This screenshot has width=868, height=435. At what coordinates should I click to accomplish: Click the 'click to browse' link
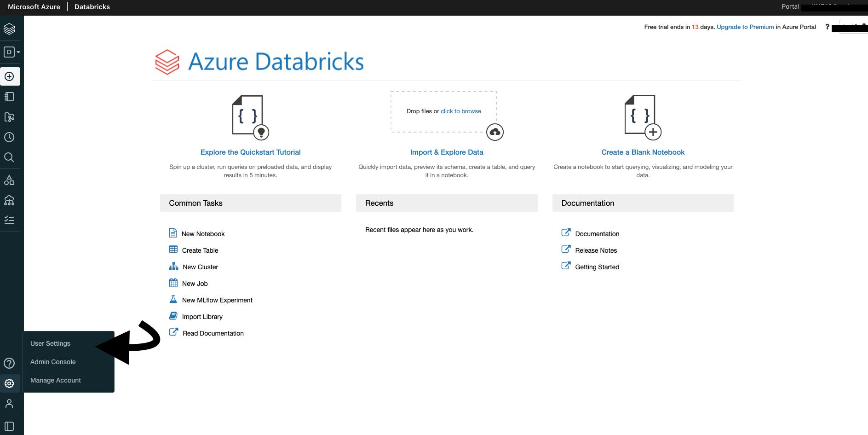click(x=461, y=111)
